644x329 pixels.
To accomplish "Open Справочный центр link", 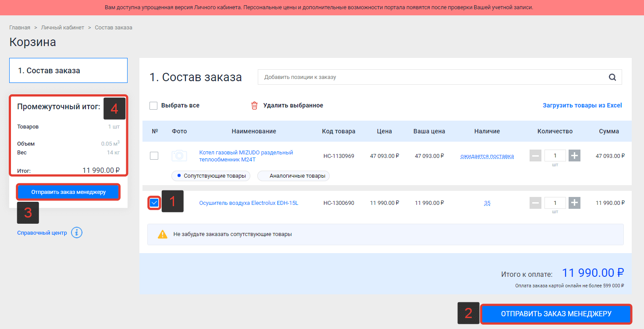I will [42, 233].
